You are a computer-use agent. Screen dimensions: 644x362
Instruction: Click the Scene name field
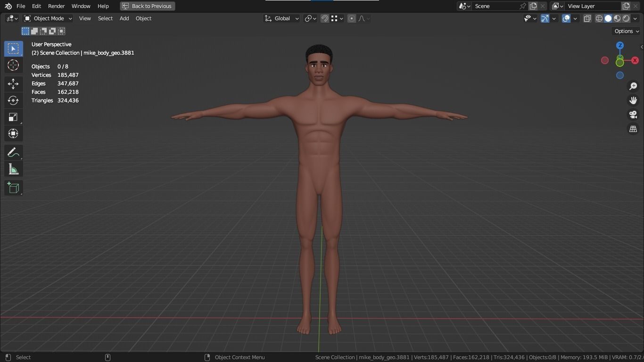click(495, 6)
